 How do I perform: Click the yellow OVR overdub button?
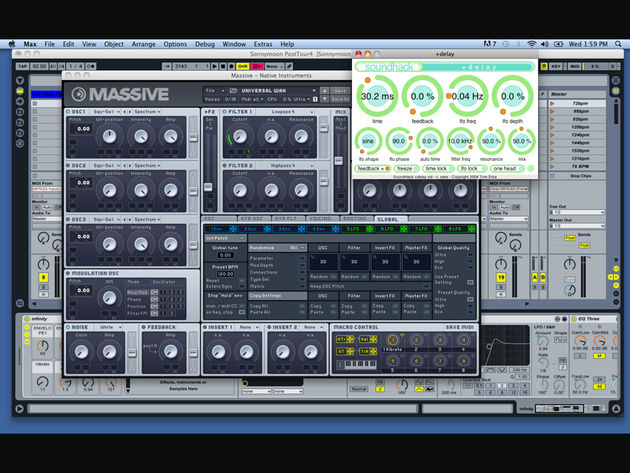243,66
